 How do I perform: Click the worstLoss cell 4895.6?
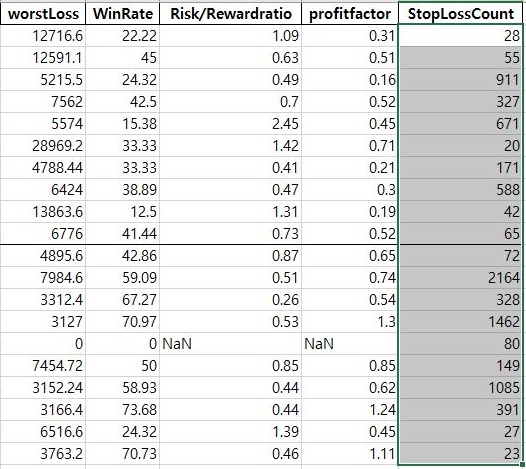click(x=43, y=256)
